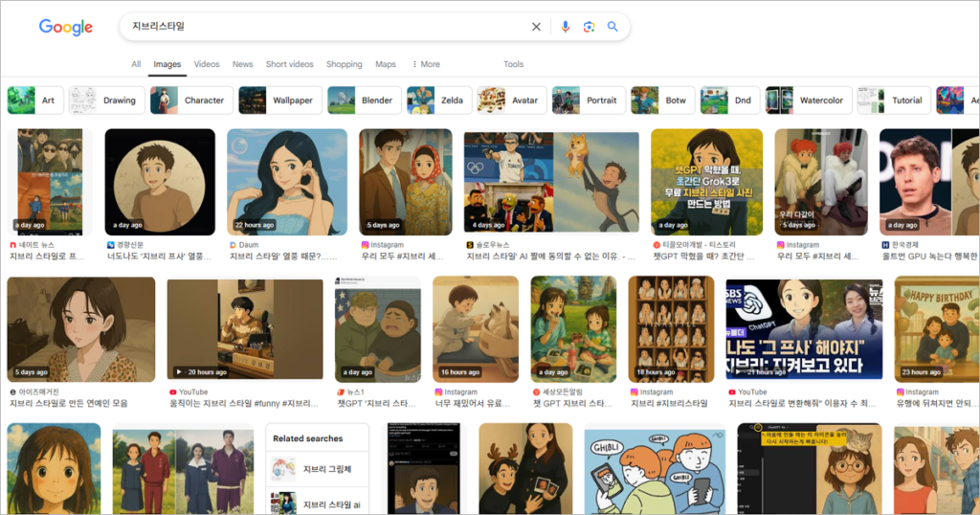Switch to the All tab
This screenshot has width=980, height=515.
136,64
